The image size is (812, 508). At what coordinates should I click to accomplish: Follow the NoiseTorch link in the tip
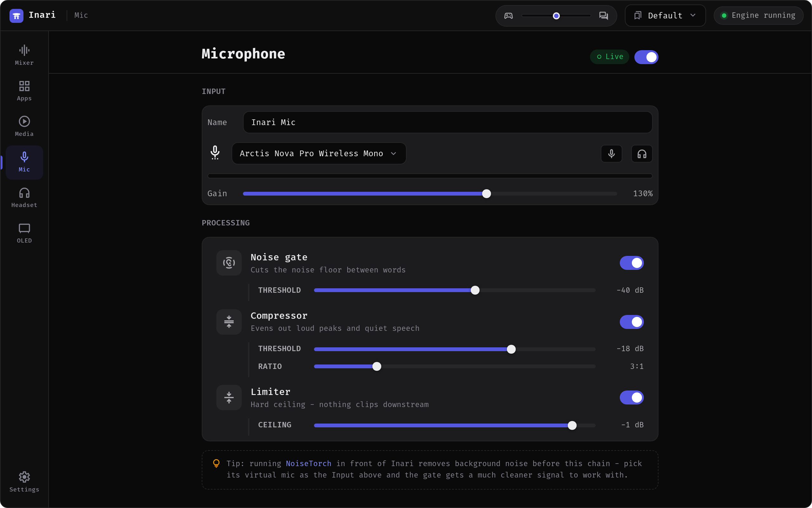308,464
